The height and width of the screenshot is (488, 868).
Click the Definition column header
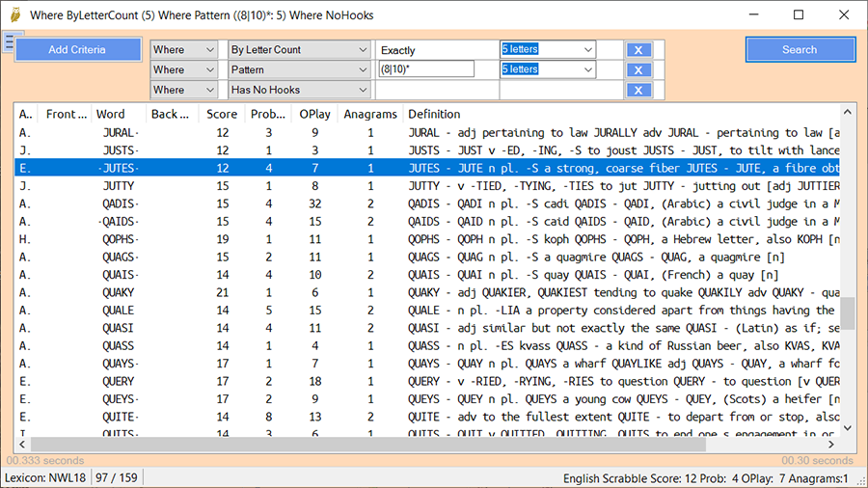point(434,114)
